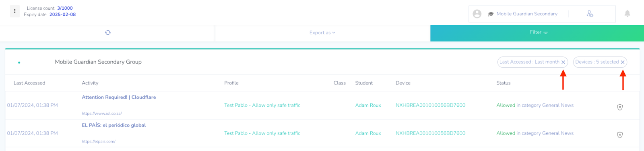The height and width of the screenshot is (151, 644).
Task: Click Test Pablo profile in second row
Action: coord(262,133)
